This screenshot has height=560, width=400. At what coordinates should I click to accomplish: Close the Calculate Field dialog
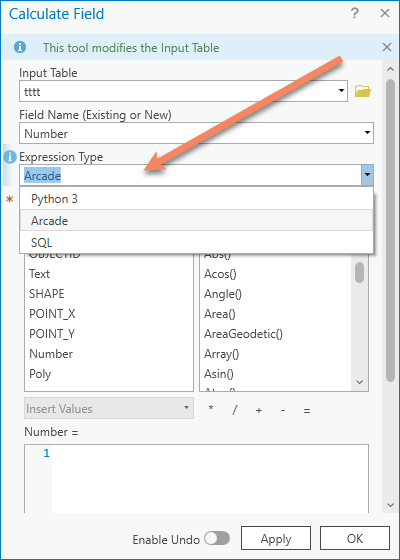tap(385, 13)
